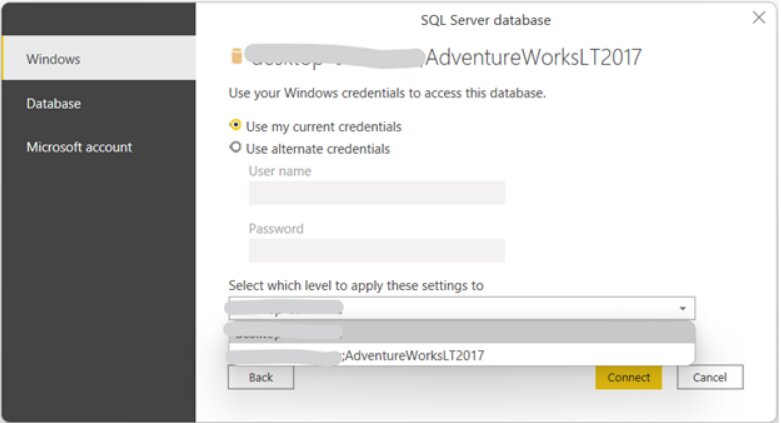
Task: Click the AdventureWorksLT2017 heading text
Action: [533, 57]
